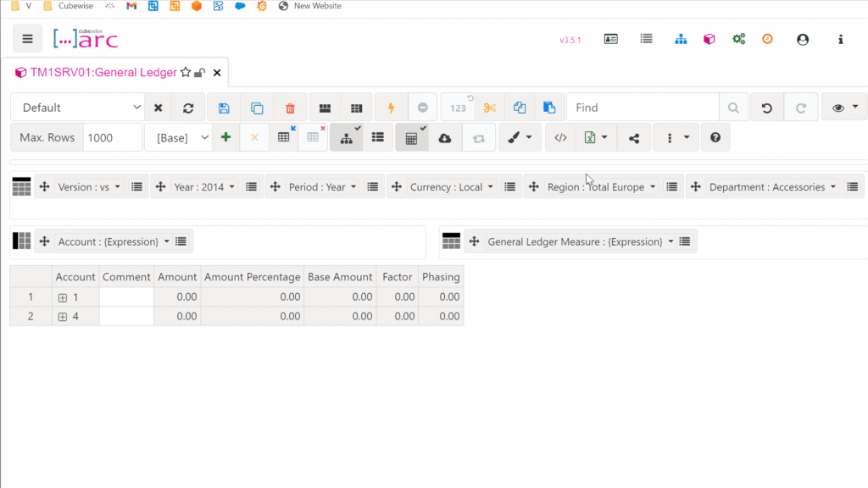The width and height of the screenshot is (868, 488).
Task: Click the save view floppy disk icon
Action: pyautogui.click(x=224, y=108)
